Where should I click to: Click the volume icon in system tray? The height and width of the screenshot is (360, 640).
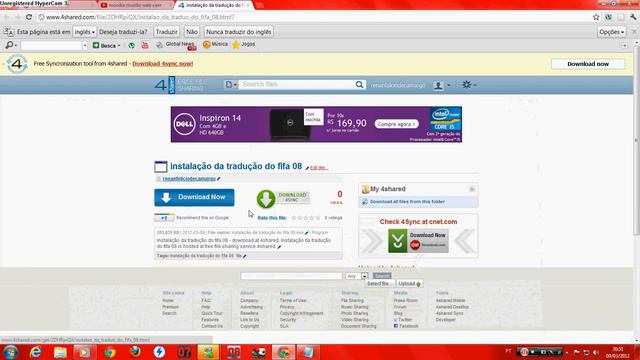pyautogui.click(x=596, y=352)
